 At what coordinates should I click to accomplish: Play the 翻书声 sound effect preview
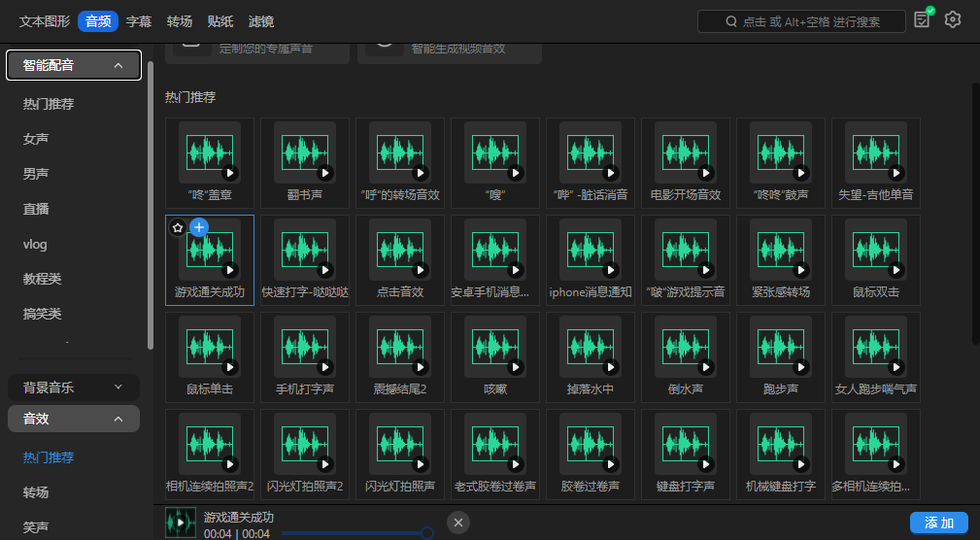pos(325,173)
